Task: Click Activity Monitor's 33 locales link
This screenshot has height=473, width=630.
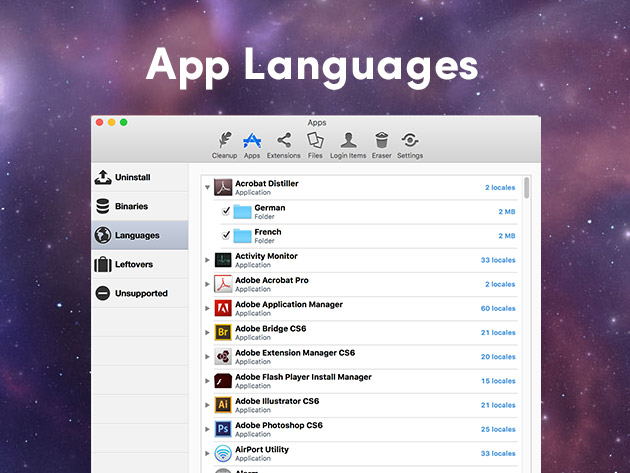Action: point(498,260)
